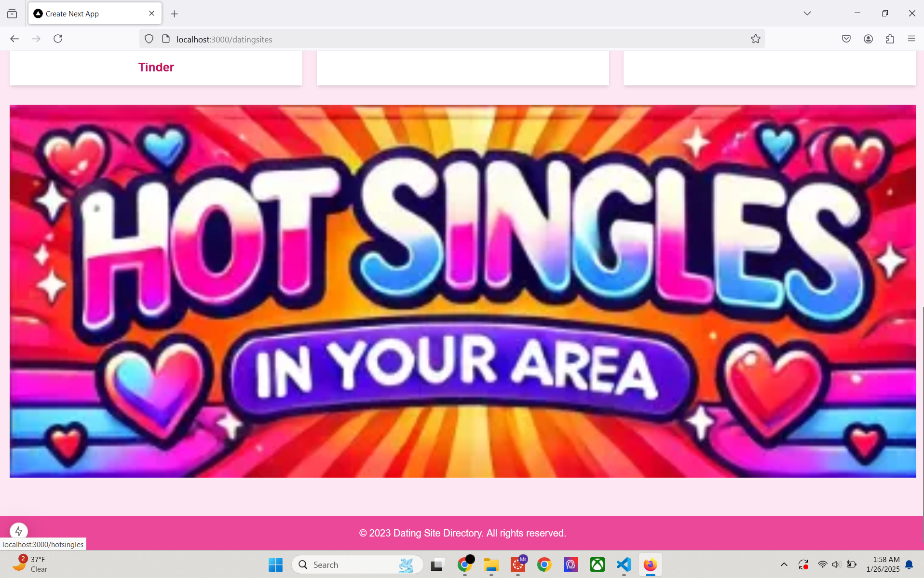Reload the current page

pos(58,39)
